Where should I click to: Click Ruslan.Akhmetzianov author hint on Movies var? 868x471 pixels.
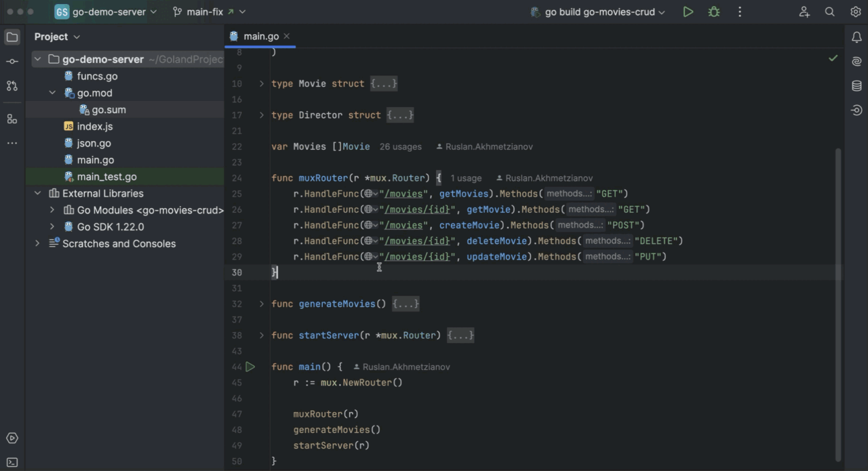(484, 146)
